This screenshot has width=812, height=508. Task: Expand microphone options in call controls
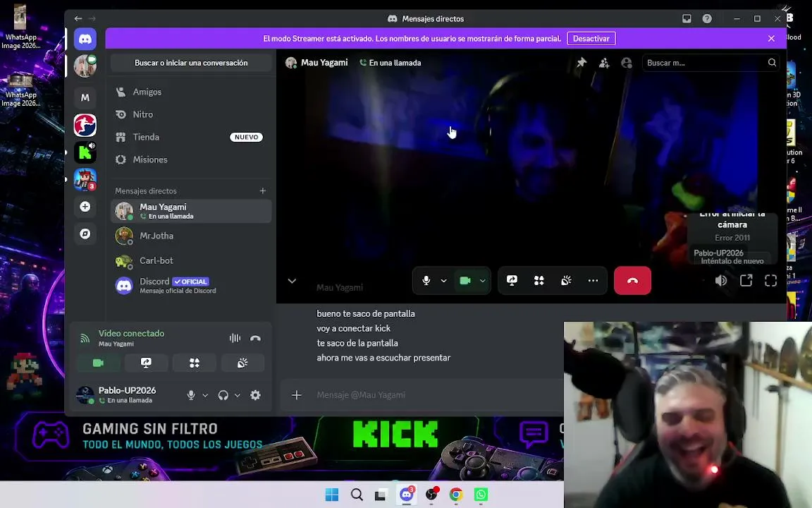[444, 280]
